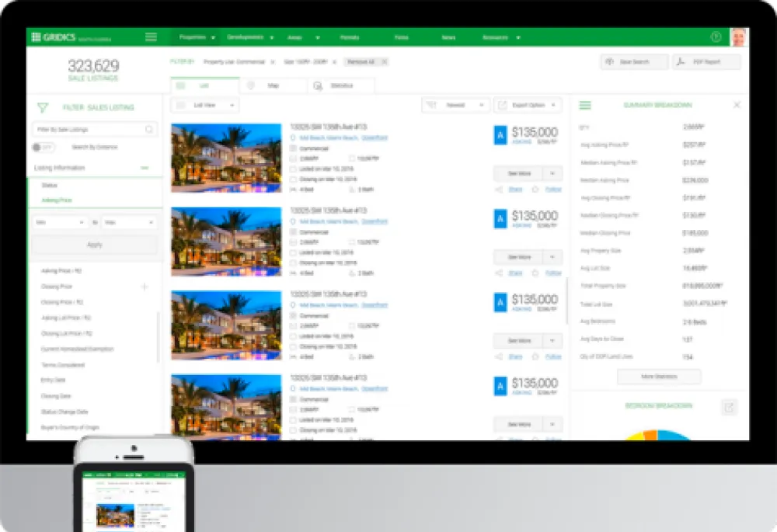Screen dimensions: 777x532
Task: Open the List View dropdown
Action: [x=204, y=105]
